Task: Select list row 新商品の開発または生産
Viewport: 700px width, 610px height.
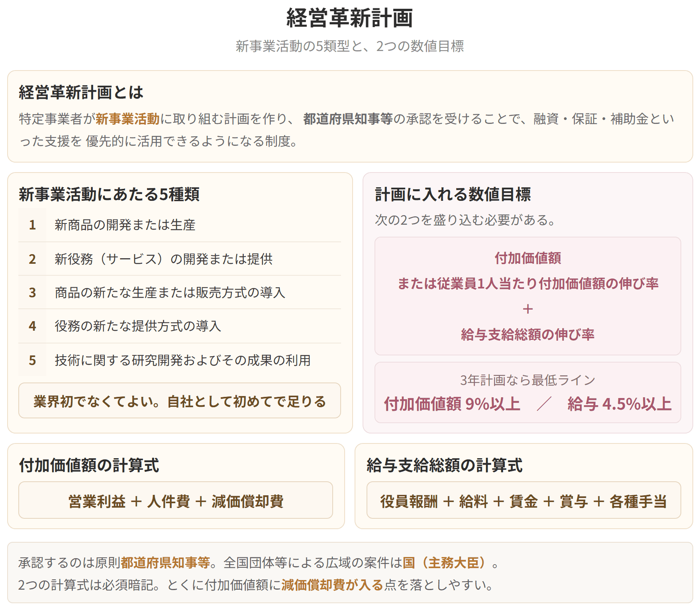Action: 180,225
